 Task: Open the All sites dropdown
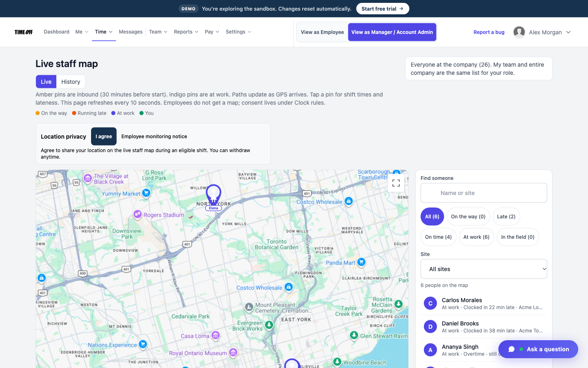click(484, 269)
